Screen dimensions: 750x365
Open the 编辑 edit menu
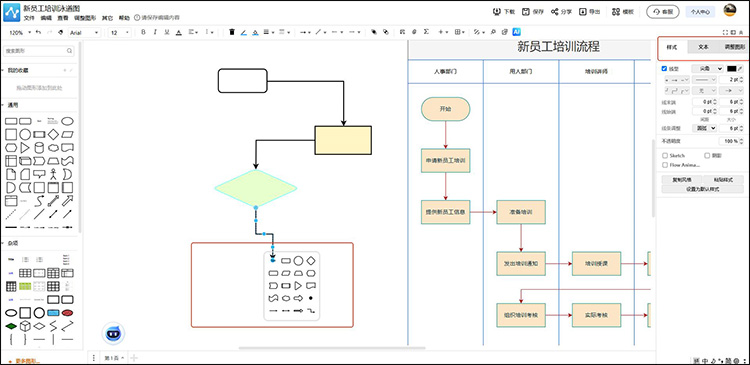click(46, 18)
